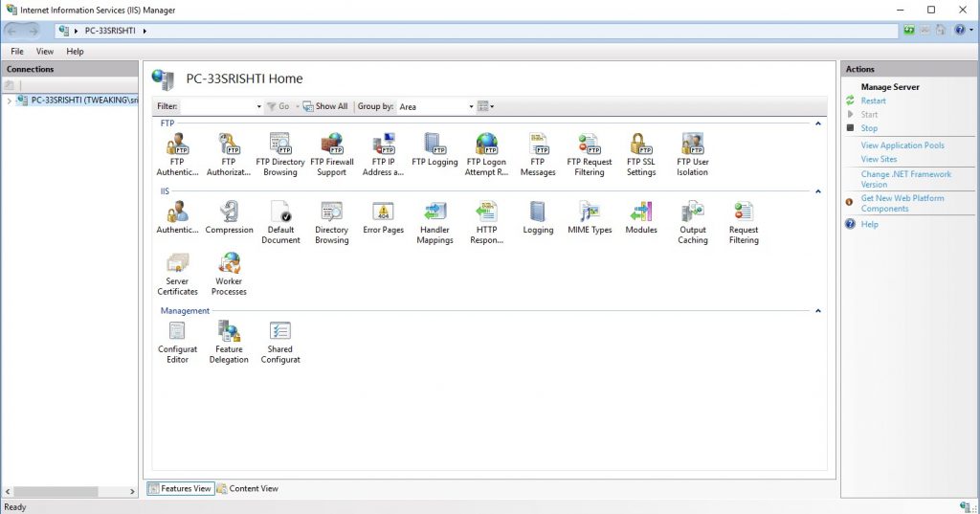Open Output Caching feature
The image size is (980, 514).
tap(693, 223)
